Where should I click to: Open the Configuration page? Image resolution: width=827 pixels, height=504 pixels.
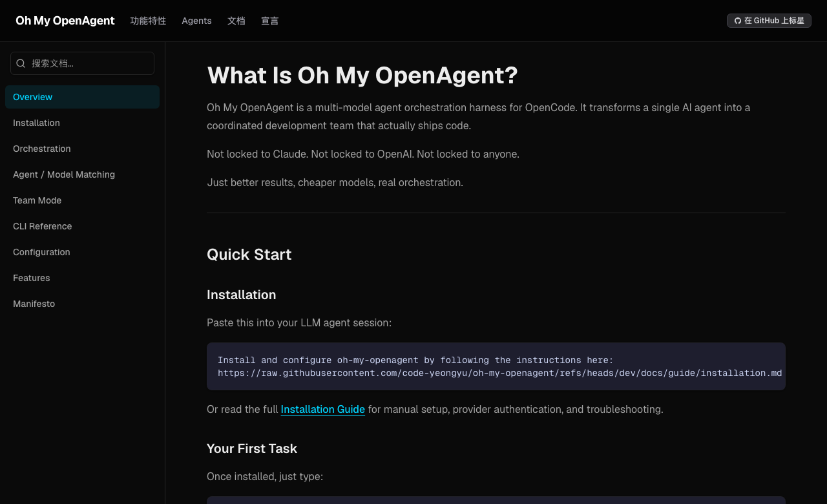tap(82, 252)
